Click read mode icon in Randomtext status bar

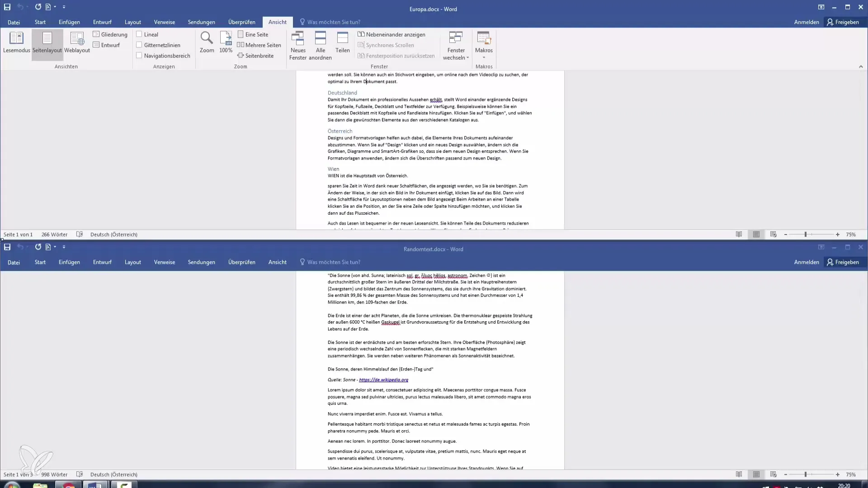[x=739, y=474]
